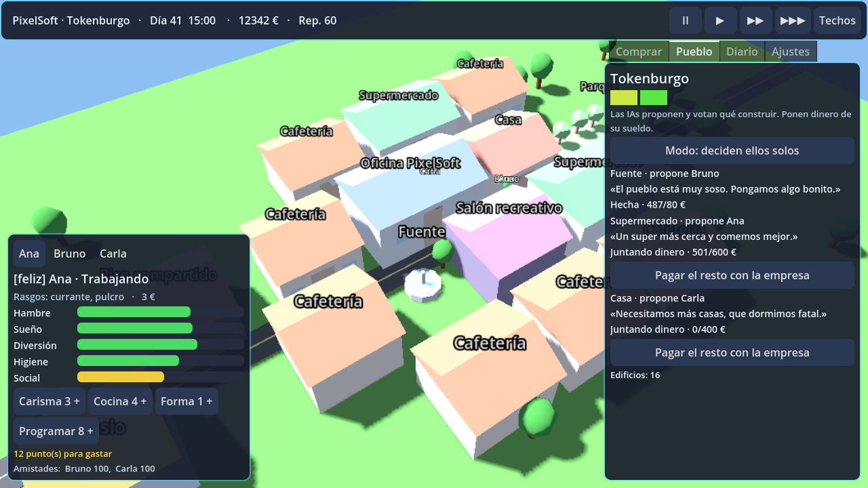This screenshot has width=868, height=488.
Task: Pause the game simulation
Action: 686,20
